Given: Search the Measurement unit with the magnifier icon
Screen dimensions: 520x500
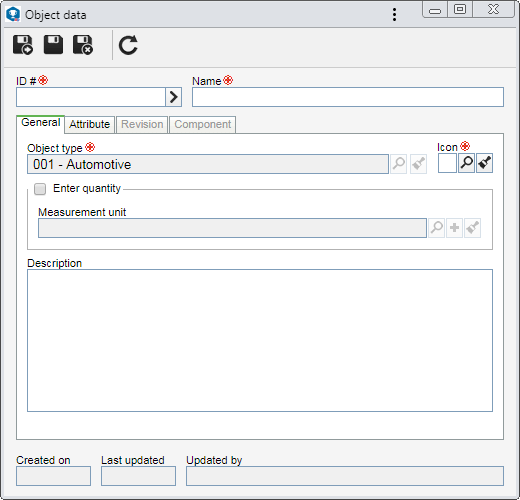Looking at the screenshot, I should coord(436,228).
